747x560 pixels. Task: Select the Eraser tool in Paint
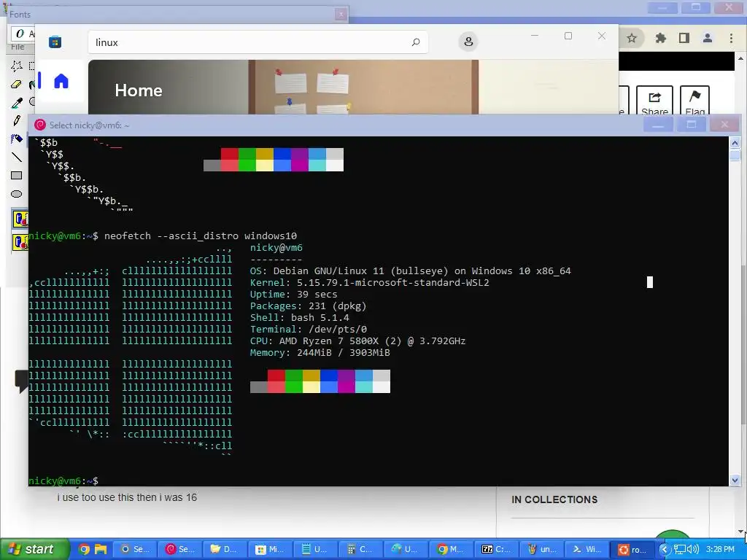click(17, 84)
